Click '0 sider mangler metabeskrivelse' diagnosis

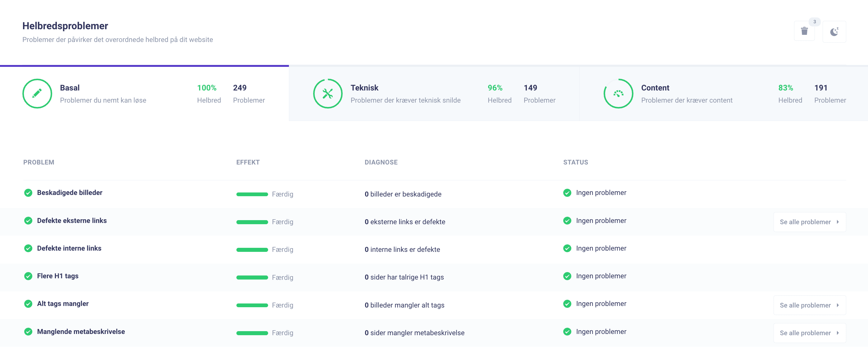[414, 333]
